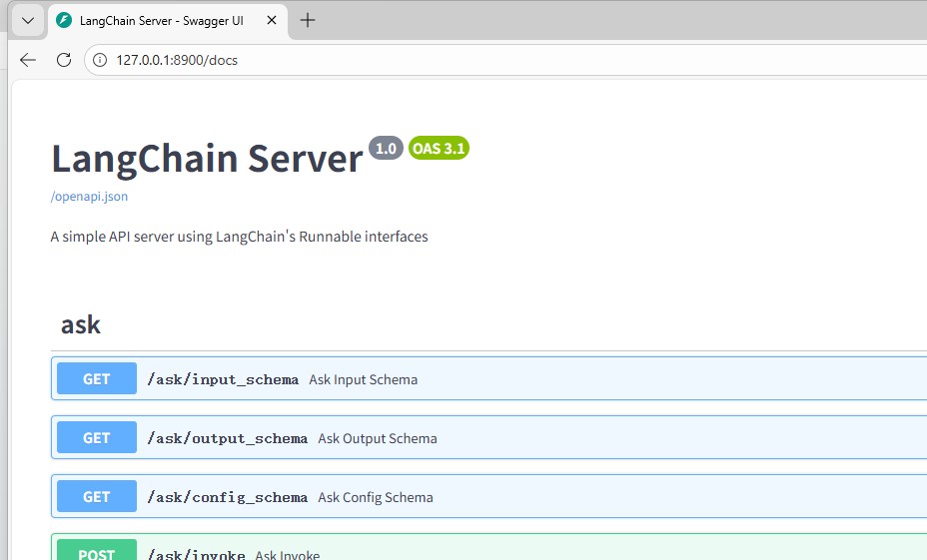Open a new browser tab
927x560 pixels.
[308, 20]
